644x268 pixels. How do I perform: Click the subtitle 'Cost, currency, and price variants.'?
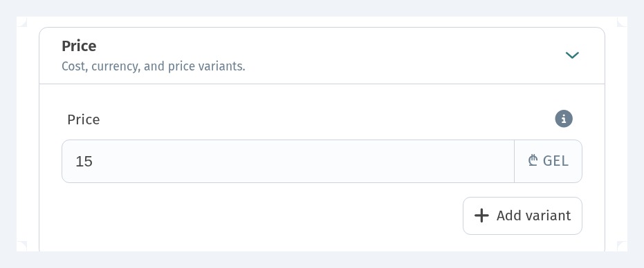153,66
